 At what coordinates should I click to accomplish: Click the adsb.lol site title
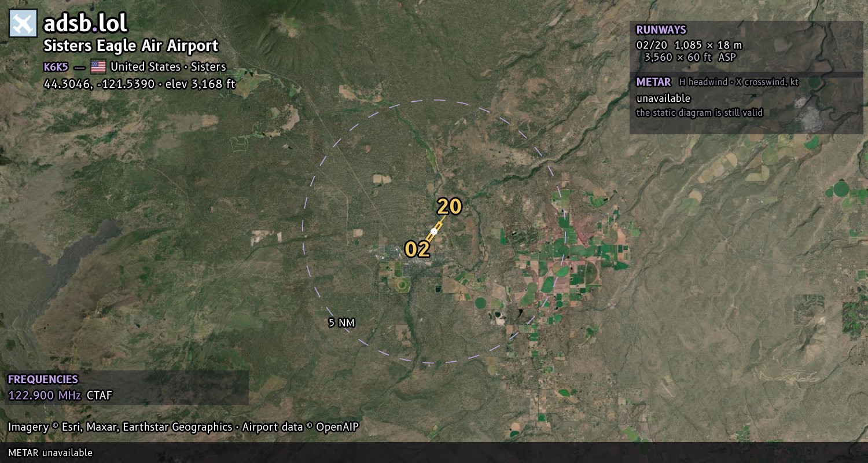tap(86, 23)
